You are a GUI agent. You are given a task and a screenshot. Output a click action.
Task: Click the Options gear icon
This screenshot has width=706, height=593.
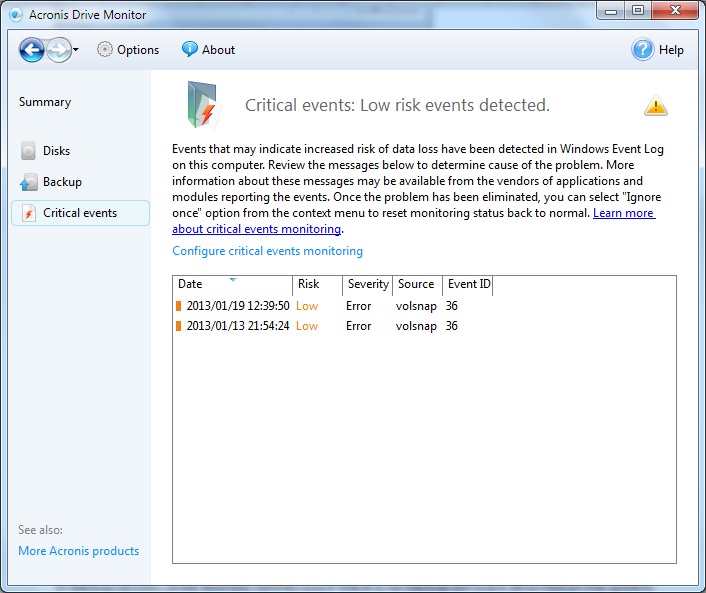[104, 50]
